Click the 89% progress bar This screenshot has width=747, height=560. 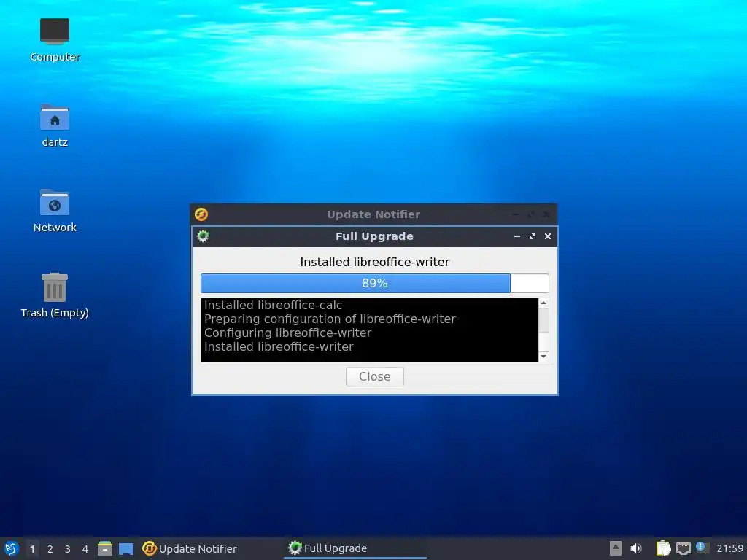coord(375,284)
